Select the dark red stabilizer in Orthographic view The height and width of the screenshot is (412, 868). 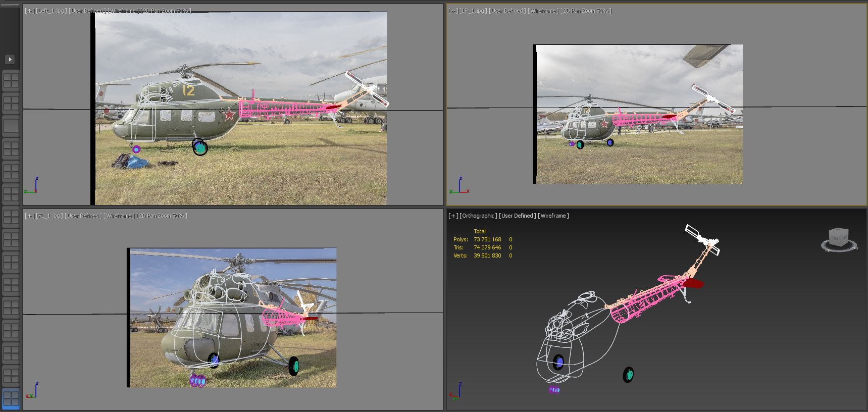point(693,284)
